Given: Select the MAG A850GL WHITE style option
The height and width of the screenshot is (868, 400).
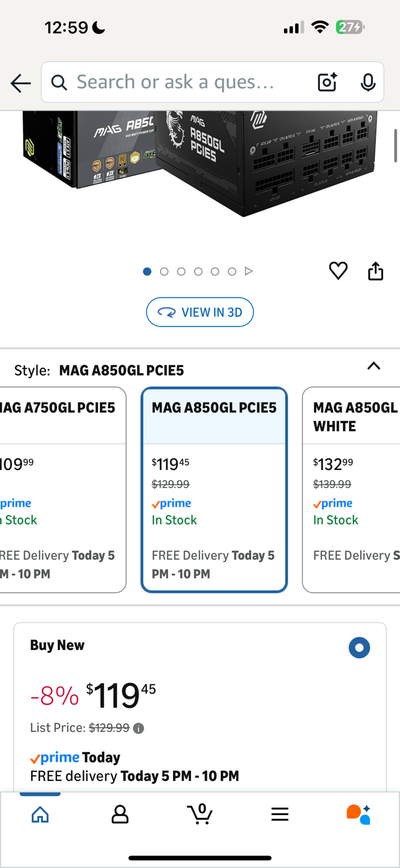Looking at the screenshot, I should click(x=352, y=489).
